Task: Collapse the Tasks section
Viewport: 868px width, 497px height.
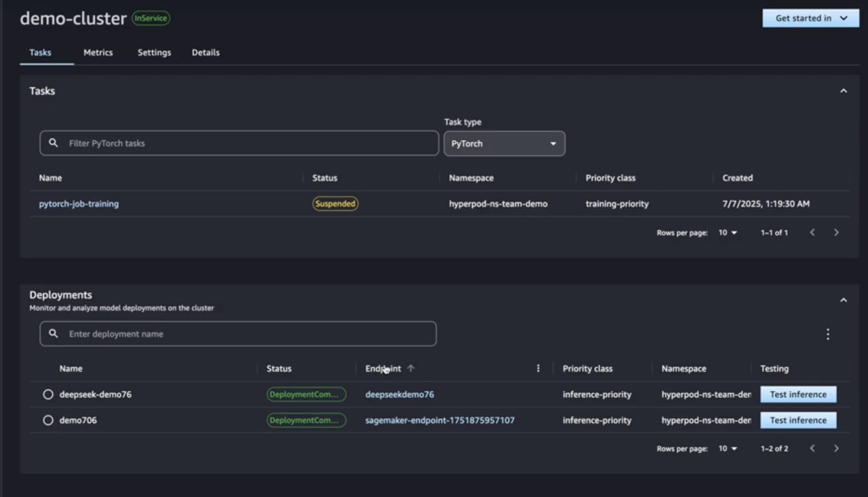Action: coord(843,91)
